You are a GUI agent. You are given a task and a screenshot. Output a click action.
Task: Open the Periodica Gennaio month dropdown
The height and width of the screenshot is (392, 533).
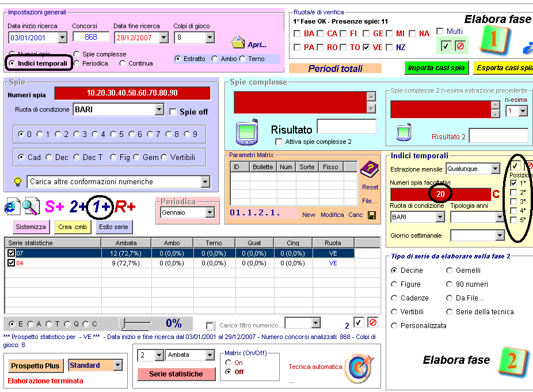[x=210, y=212]
